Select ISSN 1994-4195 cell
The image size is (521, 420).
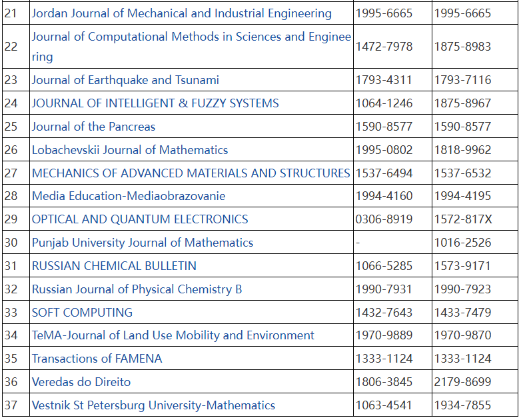[475, 196]
